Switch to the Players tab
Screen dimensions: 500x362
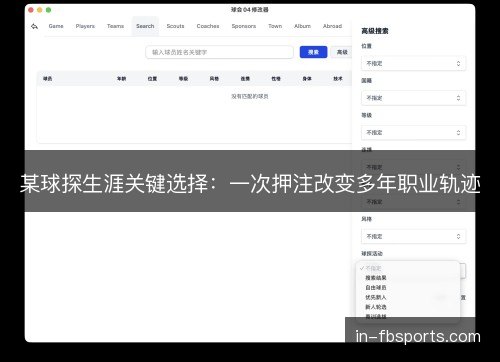85,26
